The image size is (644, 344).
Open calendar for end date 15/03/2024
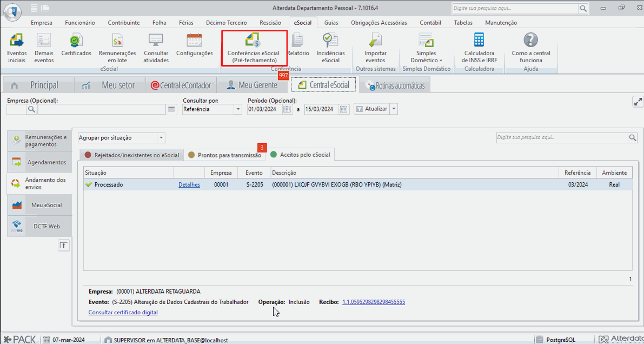[344, 109]
